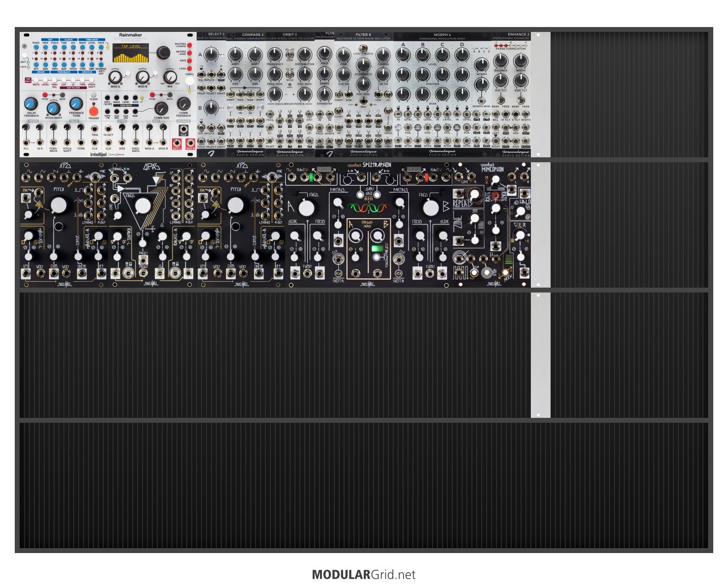Flip the TAME/WILD switch on Orbit 3
The height and width of the screenshot is (585, 728).
pyautogui.click(x=290, y=74)
